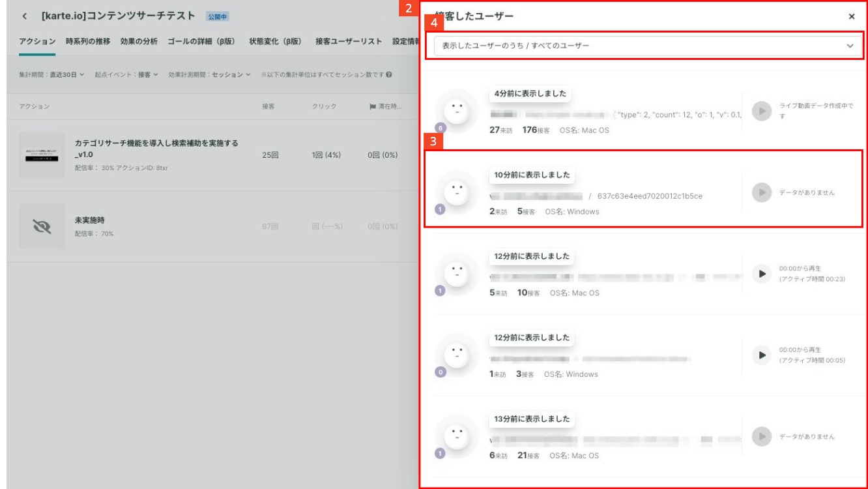Open the カテゴリサーチ action thumbnail
868x489 pixels.
click(42, 155)
